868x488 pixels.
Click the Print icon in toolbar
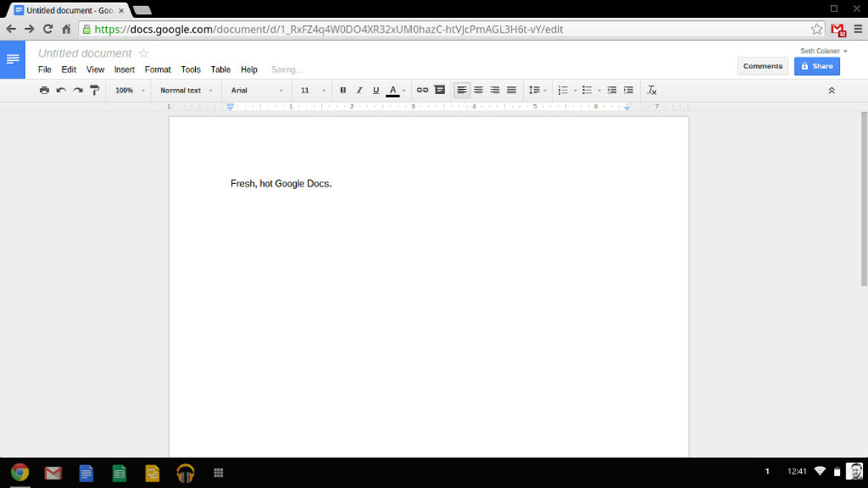[45, 90]
